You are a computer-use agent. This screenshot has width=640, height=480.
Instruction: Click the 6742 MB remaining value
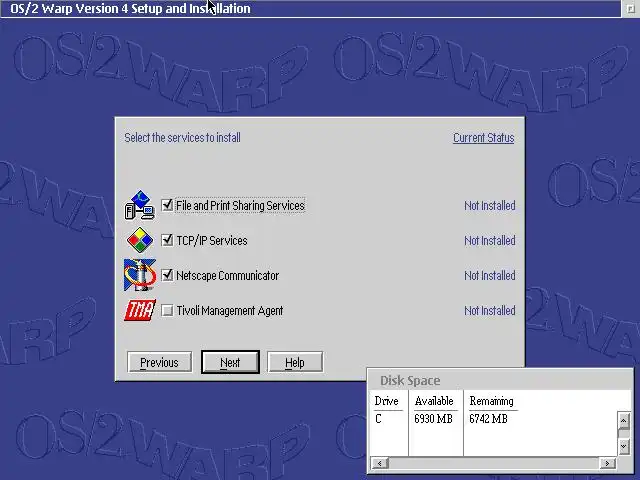tap(488, 419)
